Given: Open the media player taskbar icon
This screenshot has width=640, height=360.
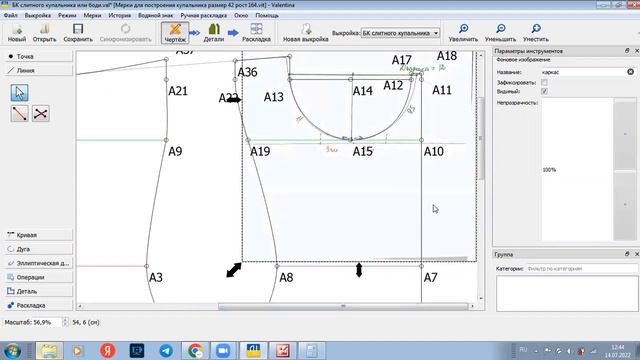Looking at the screenshot, I should point(78,351).
